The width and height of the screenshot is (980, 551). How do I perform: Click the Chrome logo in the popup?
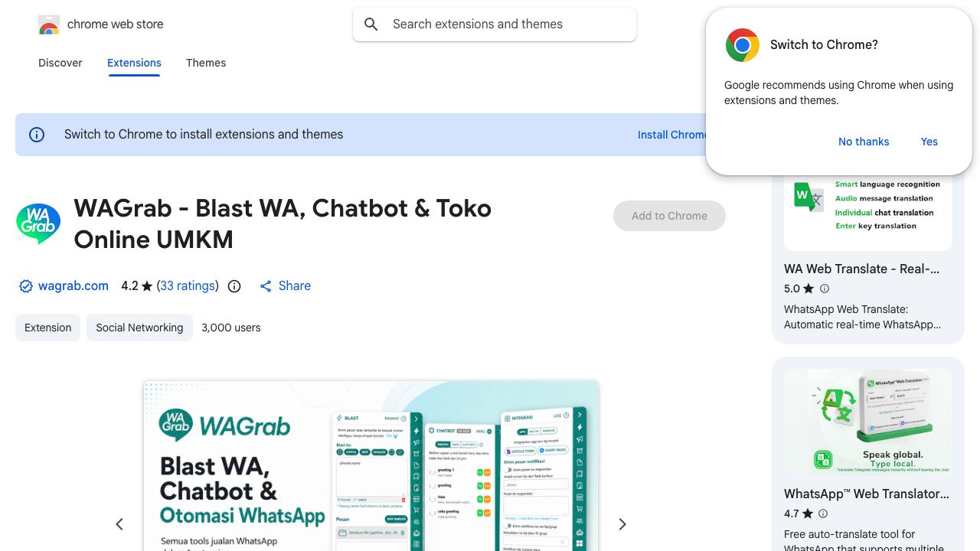(742, 45)
